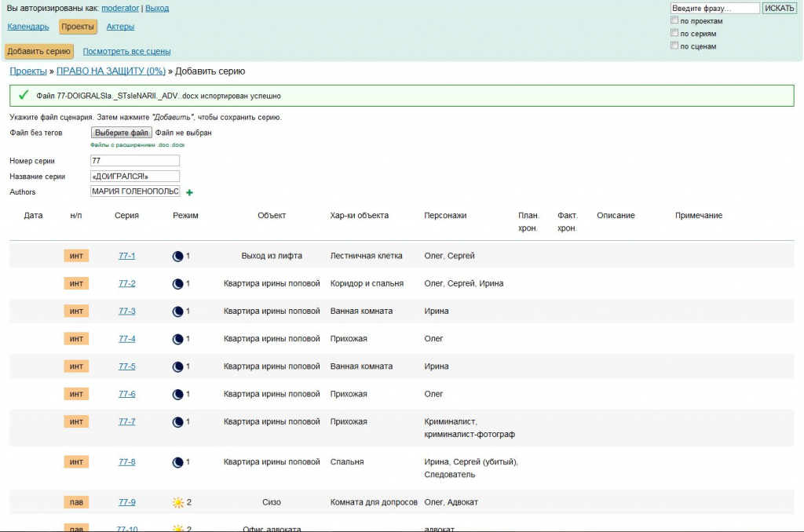This screenshot has height=532, width=804.
Task: Click the Описание column header
Action: (616, 216)
